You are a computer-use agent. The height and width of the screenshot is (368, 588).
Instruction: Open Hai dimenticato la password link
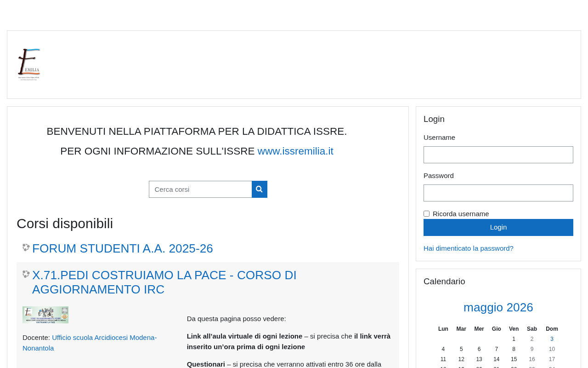coord(469,248)
